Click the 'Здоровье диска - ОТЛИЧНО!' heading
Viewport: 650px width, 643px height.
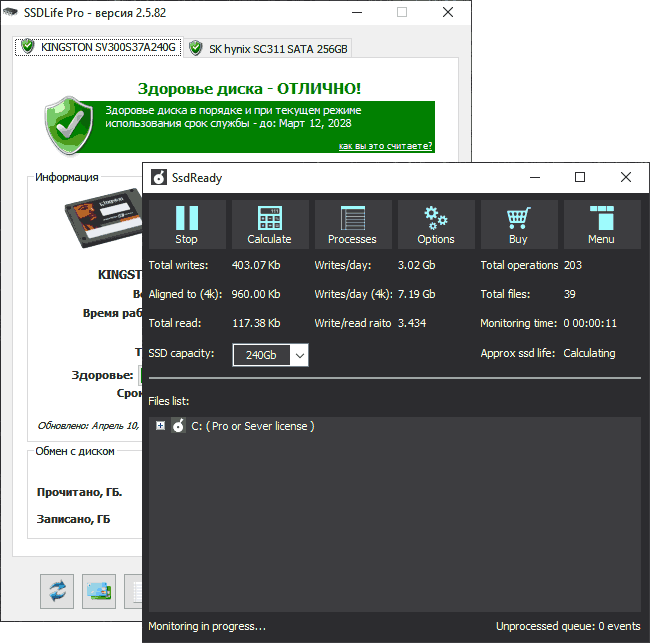coord(249,89)
